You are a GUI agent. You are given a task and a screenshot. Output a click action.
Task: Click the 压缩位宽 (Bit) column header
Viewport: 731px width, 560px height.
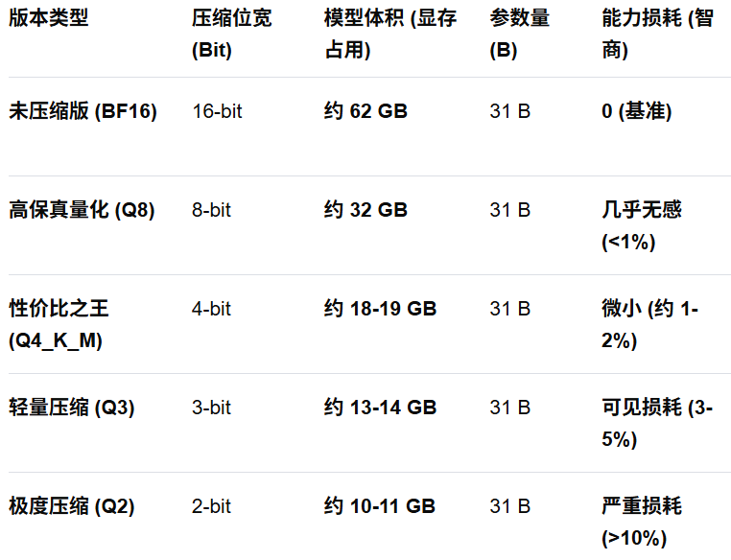[x=231, y=35]
